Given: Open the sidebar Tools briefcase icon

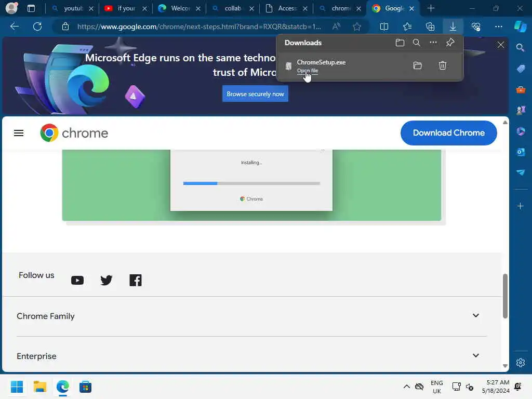Looking at the screenshot, I should click(521, 90).
